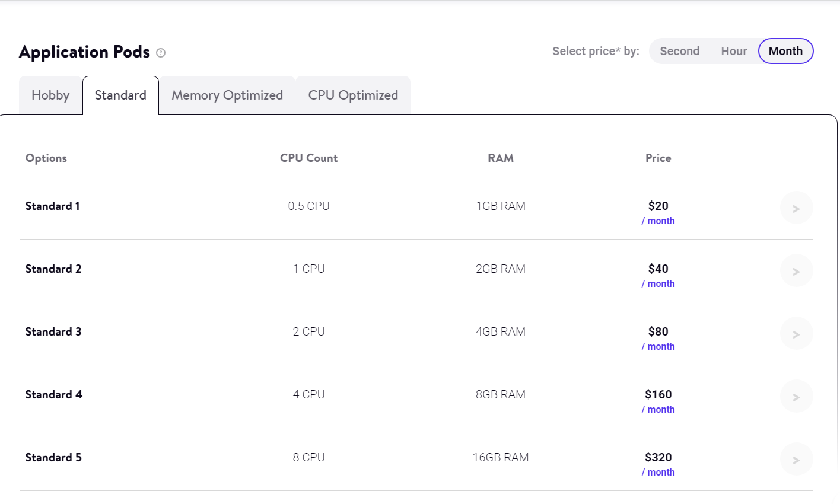
Task: Click / month link for Standard 4
Action: click(658, 409)
